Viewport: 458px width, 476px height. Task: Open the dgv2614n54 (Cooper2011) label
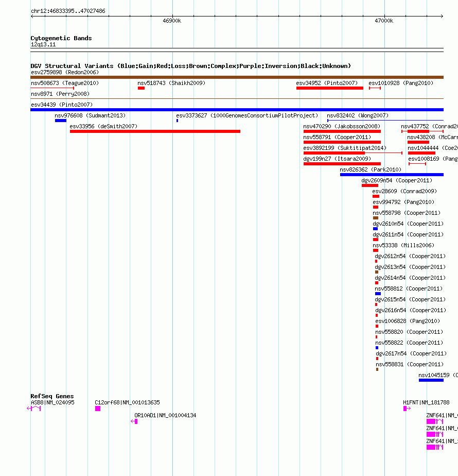click(410, 278)
